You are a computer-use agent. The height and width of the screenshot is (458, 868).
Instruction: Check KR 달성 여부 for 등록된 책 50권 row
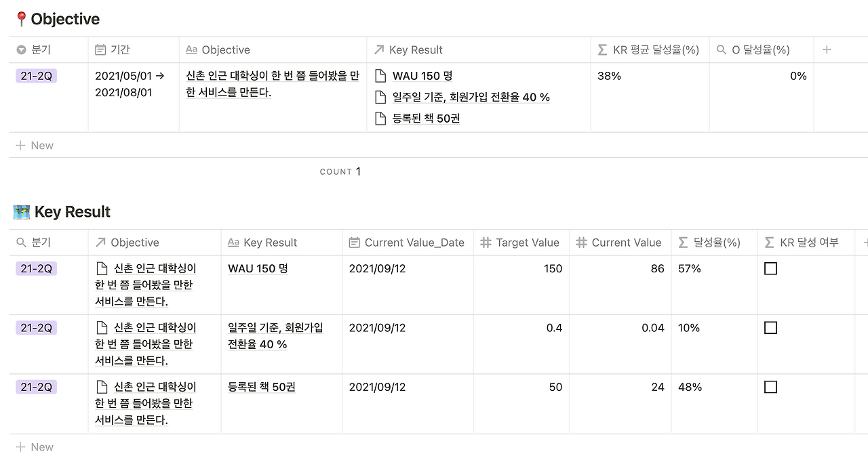tap(770, 387)
